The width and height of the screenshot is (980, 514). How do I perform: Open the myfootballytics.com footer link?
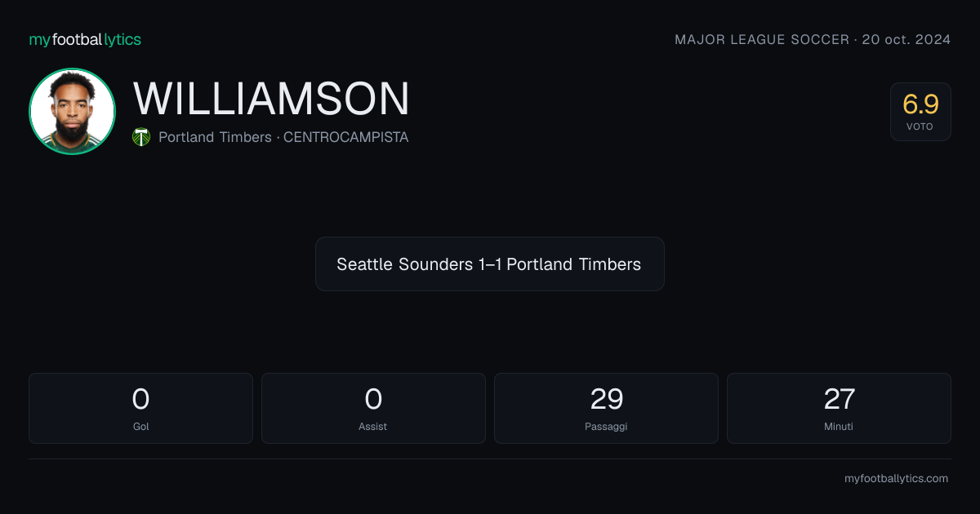pyautogui.click(x=896, y=479)
